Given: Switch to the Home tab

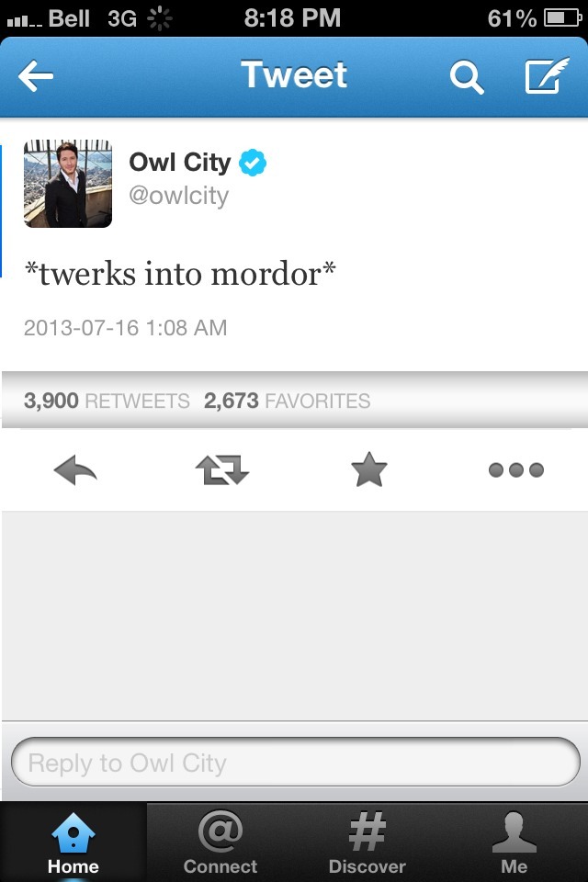Looking at the screenshot, I should (73, 842).
